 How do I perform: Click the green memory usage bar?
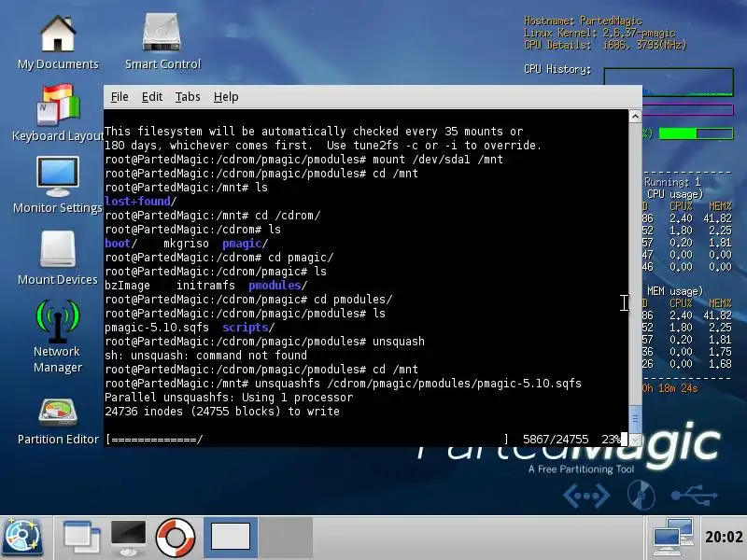tap(696, 133)
